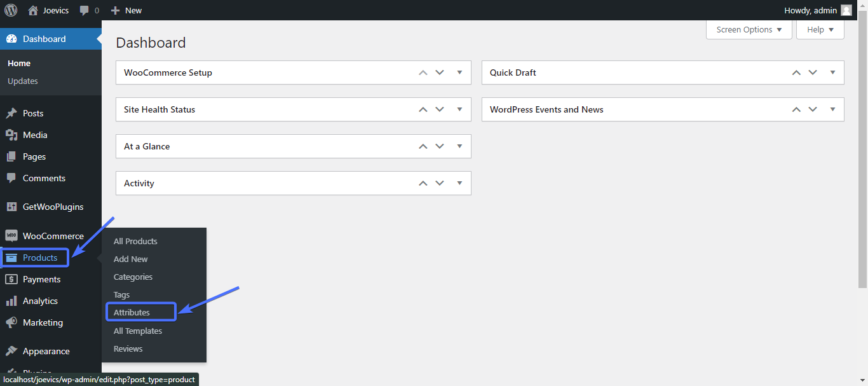This screenshot has width=868, height=386.
Task: Click the Products archive box icon
Action: point(11,258)
